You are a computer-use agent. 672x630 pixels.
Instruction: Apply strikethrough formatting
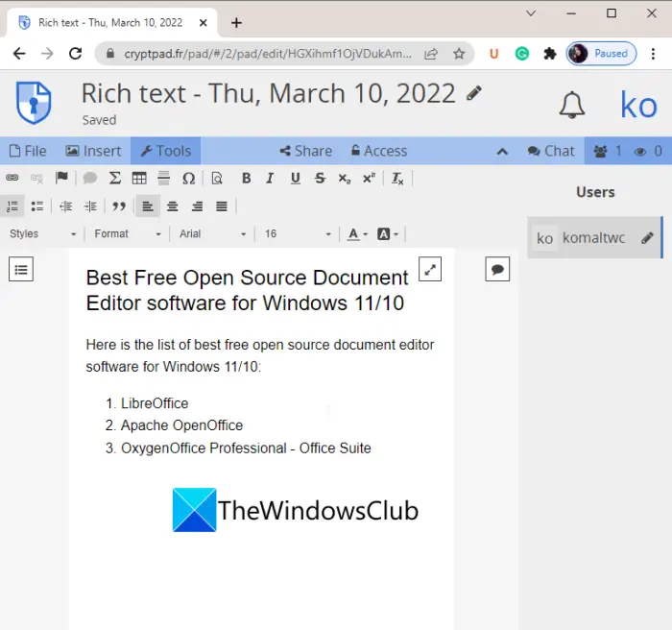pos(320,178)
